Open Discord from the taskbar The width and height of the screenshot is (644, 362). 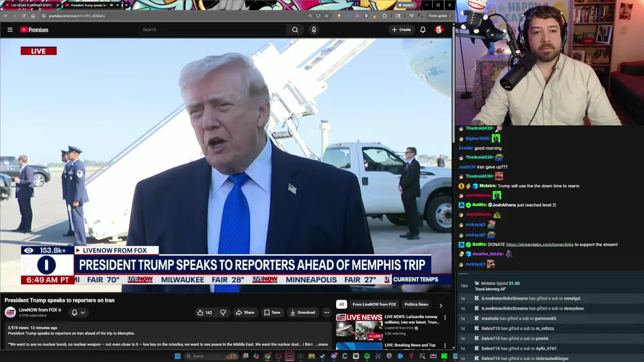tap(334, 356)
